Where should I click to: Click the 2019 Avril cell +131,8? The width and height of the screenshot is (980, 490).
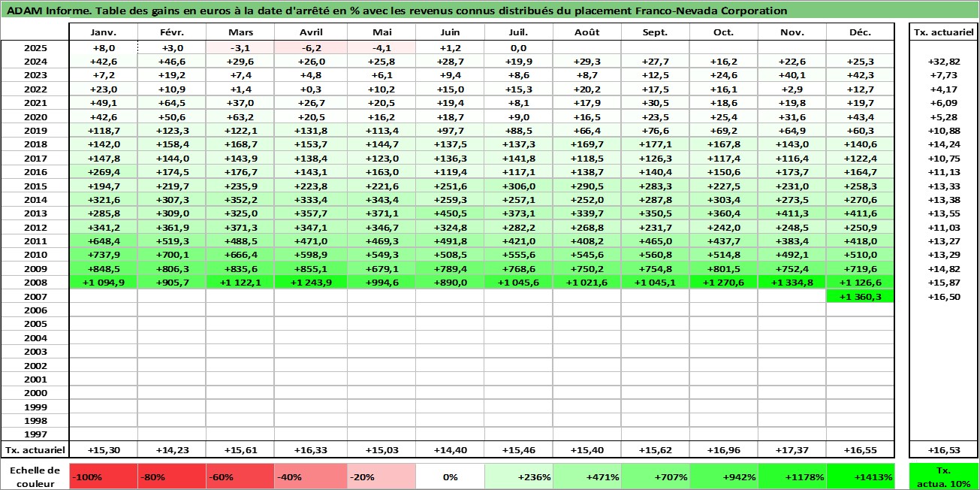311,130
